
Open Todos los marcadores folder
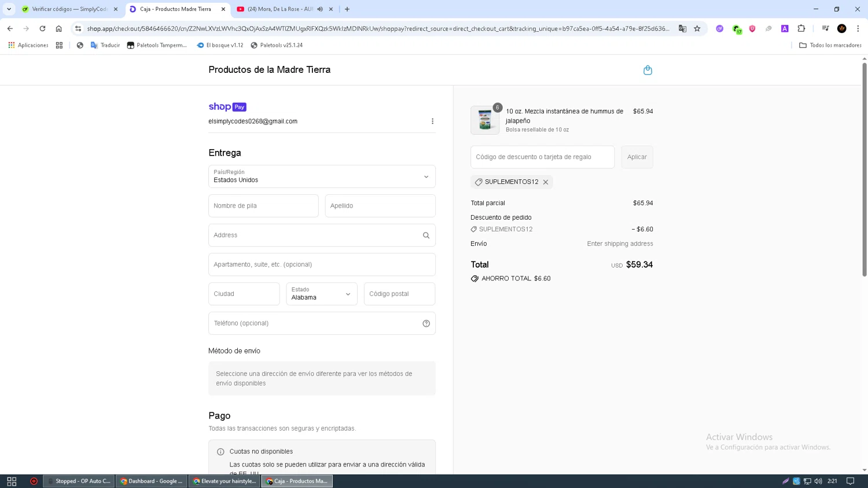830,45
